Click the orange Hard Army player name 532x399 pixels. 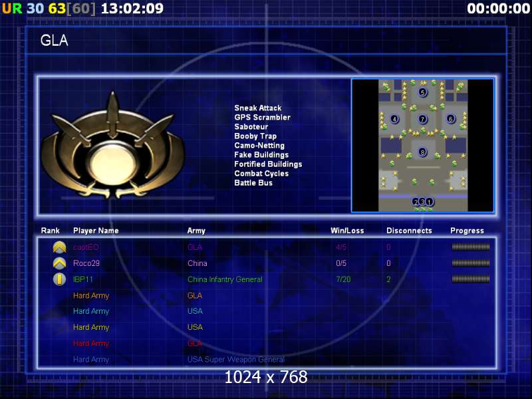(x=91, y=295)
